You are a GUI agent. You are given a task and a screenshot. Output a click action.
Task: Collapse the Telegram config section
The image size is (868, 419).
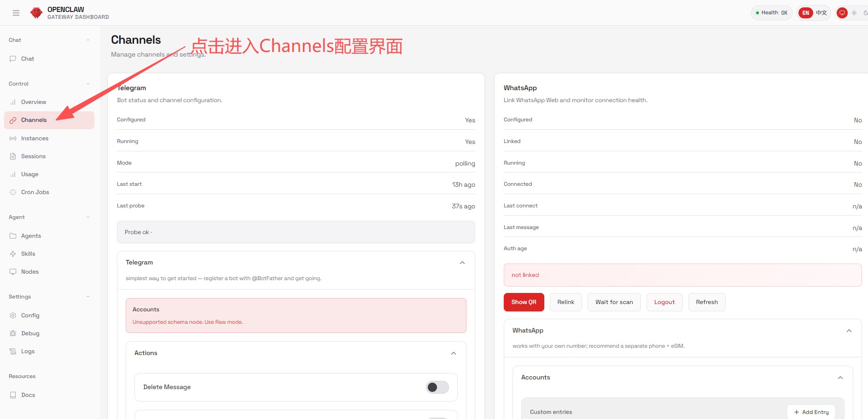(462, 263)
